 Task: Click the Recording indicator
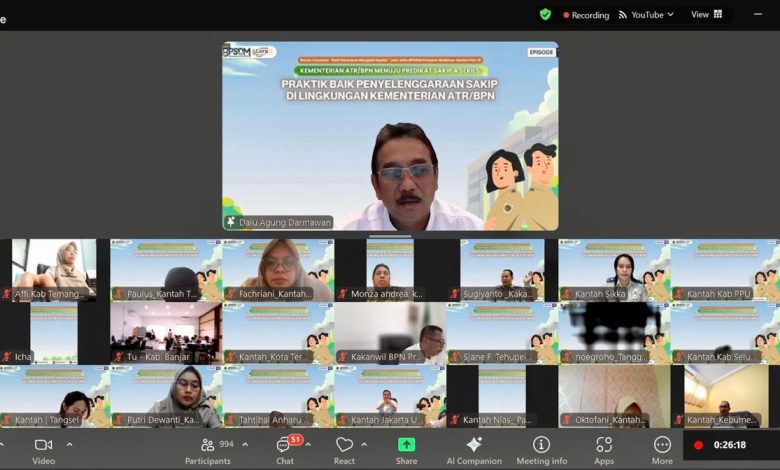(586, 15)
